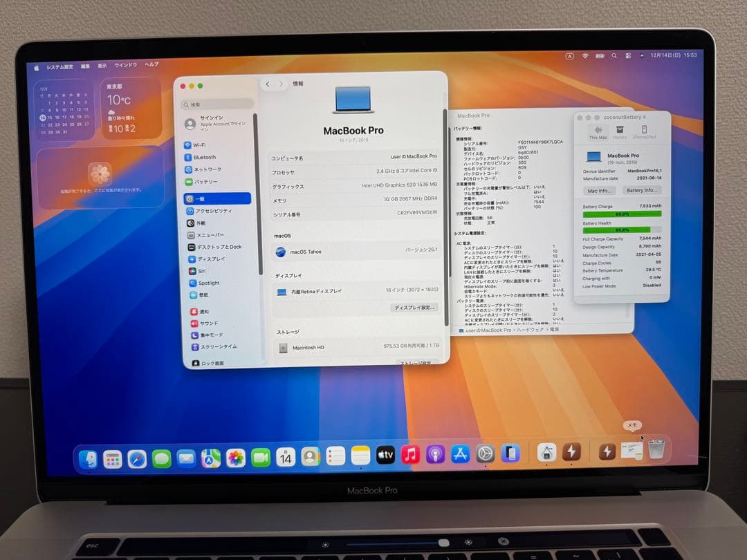Select the This Mac icon in coconutBattery
This screenshot has width=747, height=560.
(597, 132)
